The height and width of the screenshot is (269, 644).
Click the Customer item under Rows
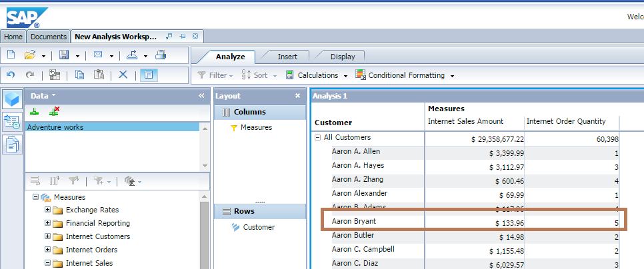pyautogui.click(x=258, y=227)
